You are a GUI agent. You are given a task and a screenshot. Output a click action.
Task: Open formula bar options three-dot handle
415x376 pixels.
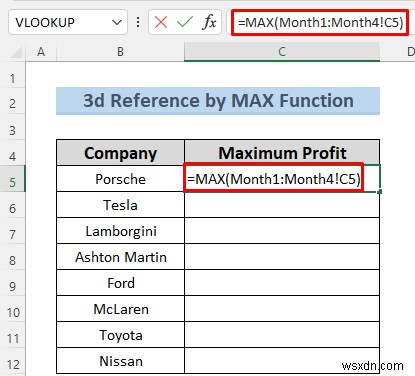[138, 22]
